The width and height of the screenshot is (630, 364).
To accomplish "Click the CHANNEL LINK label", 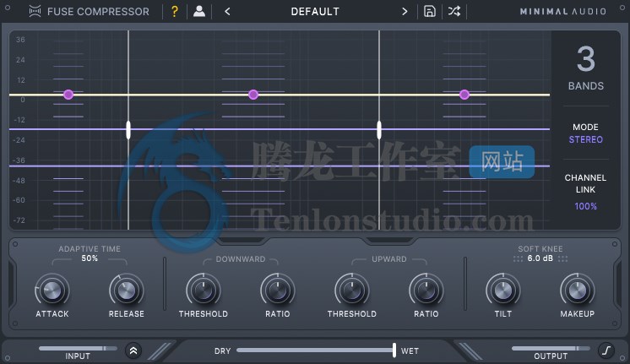I will tap(585, 183).
